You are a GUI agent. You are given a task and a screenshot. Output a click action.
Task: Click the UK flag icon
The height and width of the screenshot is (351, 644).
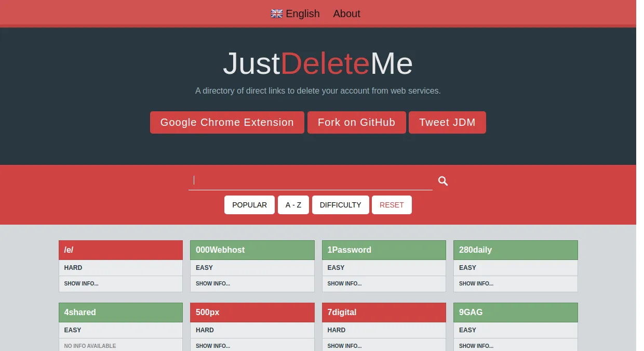277,14
